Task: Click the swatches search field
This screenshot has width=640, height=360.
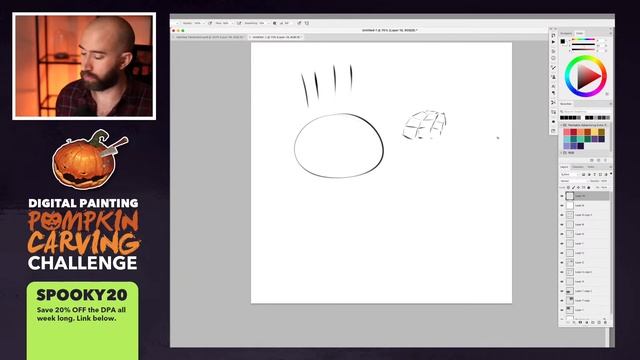Action: tap(584, 111)
